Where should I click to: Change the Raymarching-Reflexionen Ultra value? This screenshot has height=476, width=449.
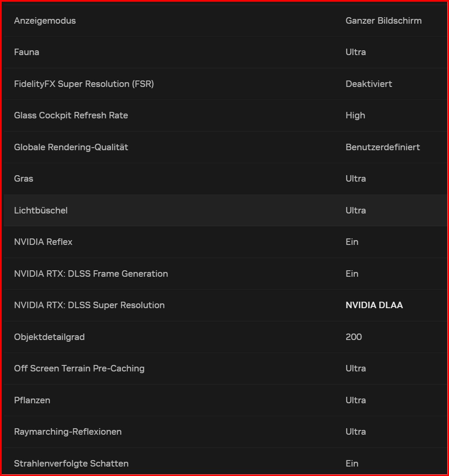point(356,432)
